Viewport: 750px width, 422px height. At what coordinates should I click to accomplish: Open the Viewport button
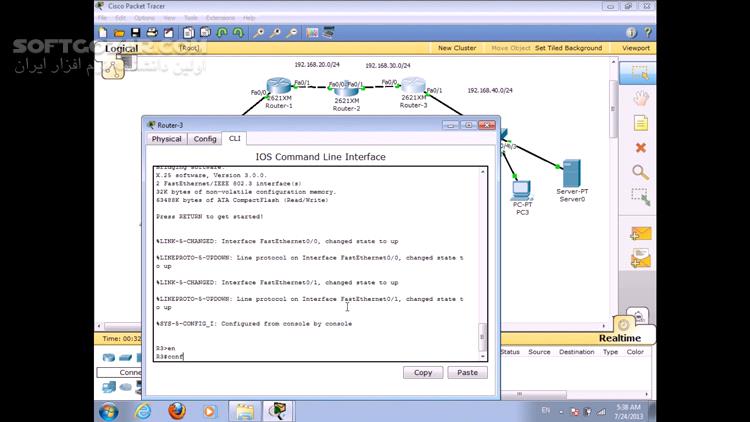(636, 48)
